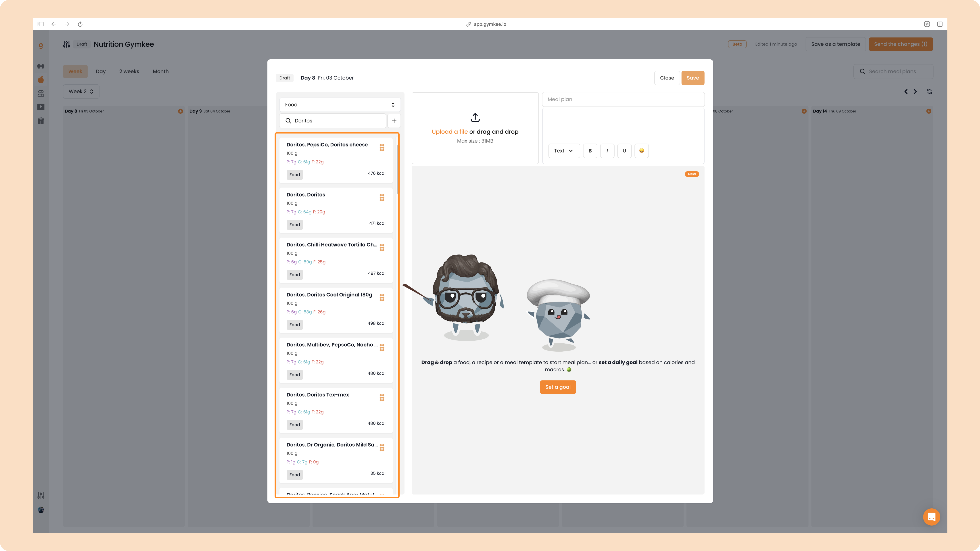Click the Upload a file link
Screen dimensions: 980x551
click(450, 132)
